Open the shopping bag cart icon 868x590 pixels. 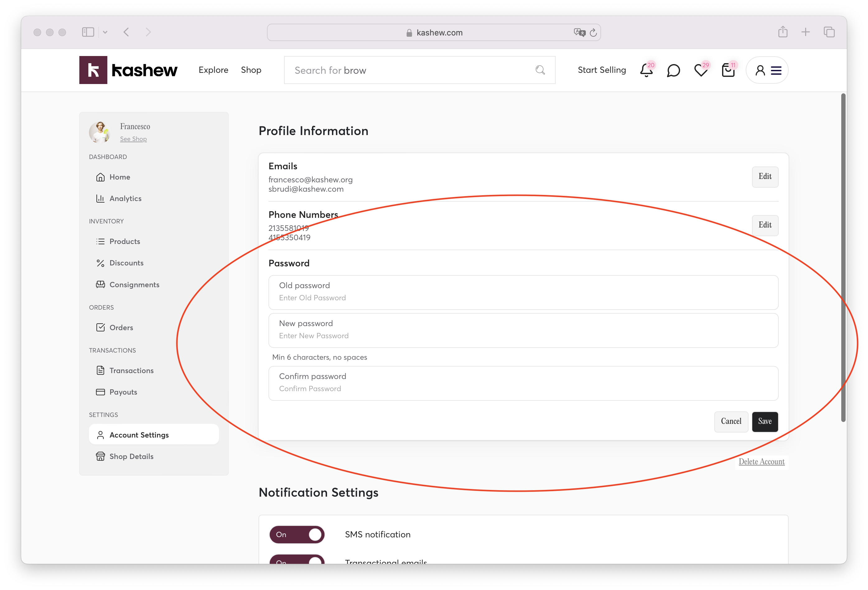click(728, 70)
